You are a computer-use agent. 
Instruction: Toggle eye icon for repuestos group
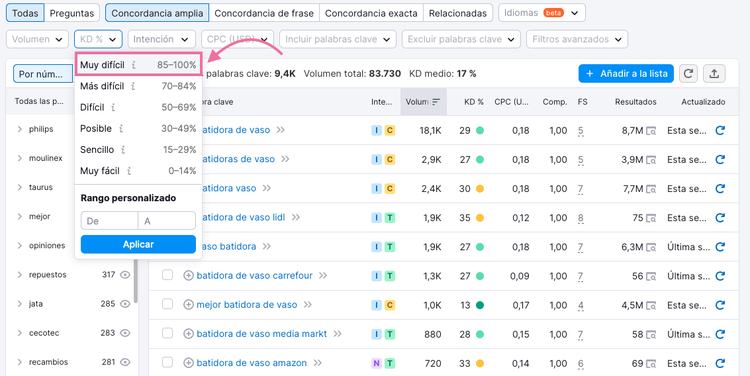(x=125, y=275)
